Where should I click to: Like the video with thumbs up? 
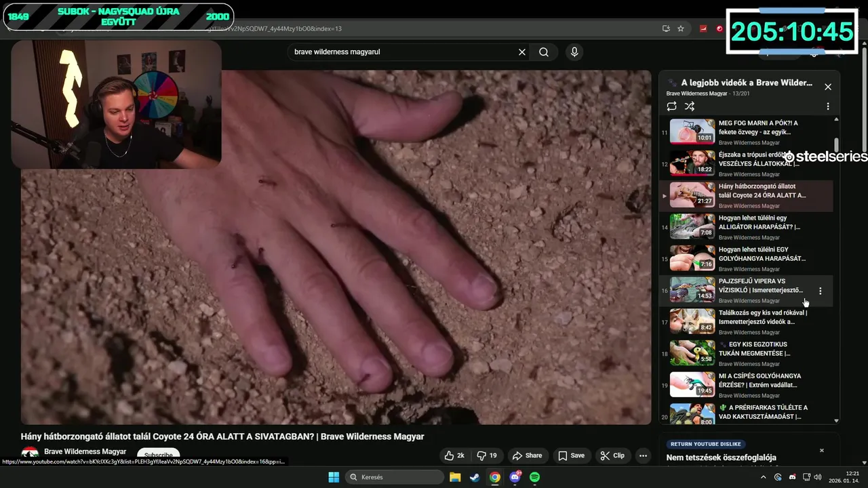454,455
